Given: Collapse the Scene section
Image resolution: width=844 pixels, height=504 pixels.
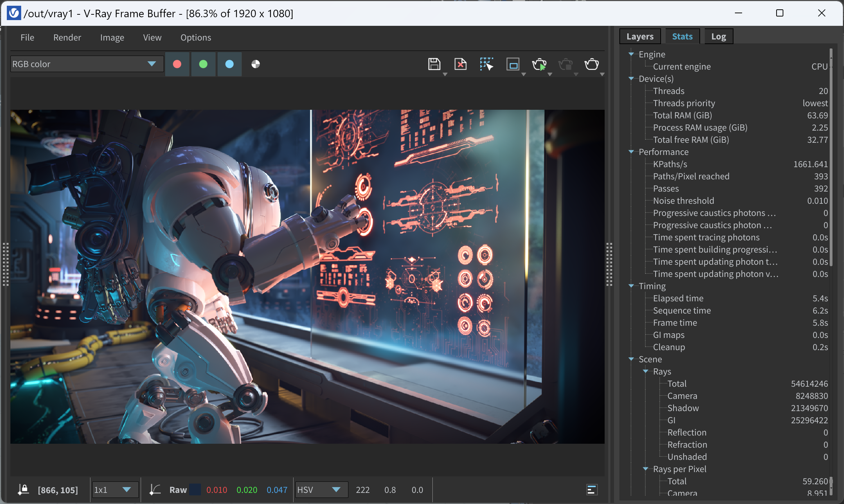Looking at the screenshot, I should (631, 359).
